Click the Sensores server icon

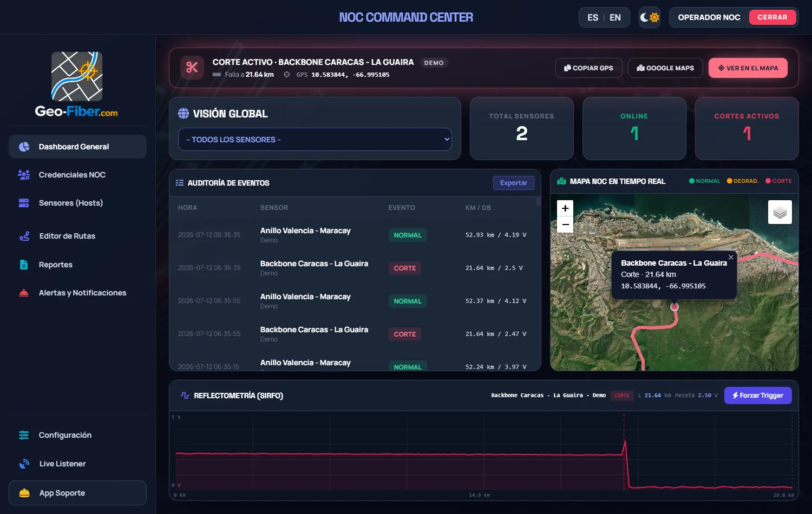(24, 203)
